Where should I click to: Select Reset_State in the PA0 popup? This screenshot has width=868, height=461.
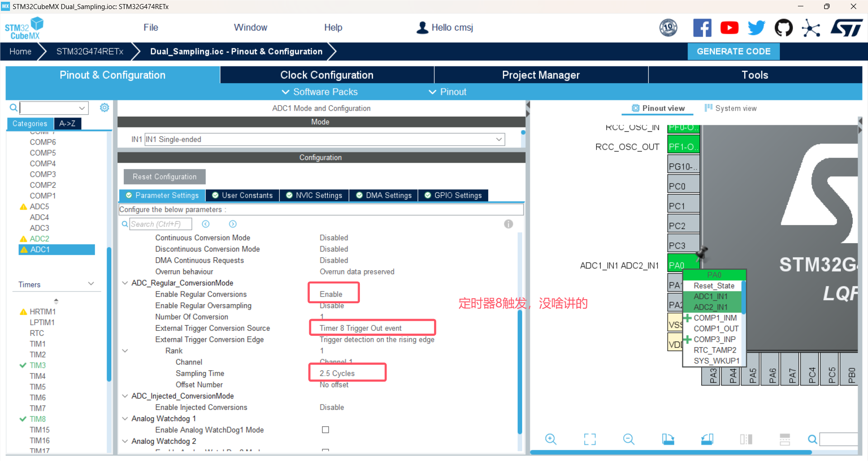(x=714, y=286)
